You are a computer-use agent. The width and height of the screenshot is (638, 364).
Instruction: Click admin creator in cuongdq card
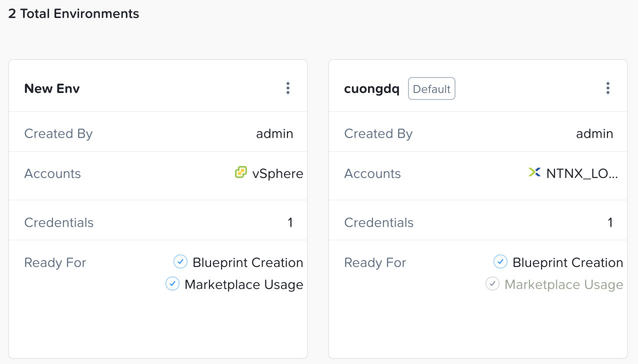click(x=594, y=133)
